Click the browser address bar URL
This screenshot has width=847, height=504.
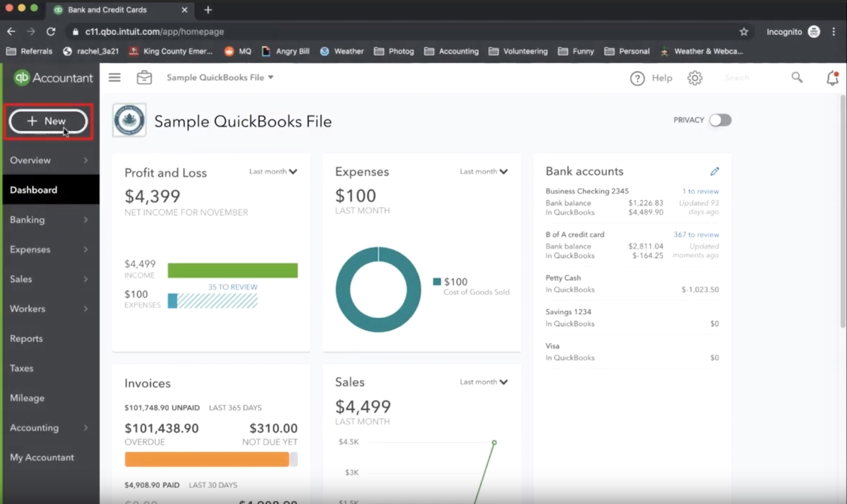coord(154,32)
